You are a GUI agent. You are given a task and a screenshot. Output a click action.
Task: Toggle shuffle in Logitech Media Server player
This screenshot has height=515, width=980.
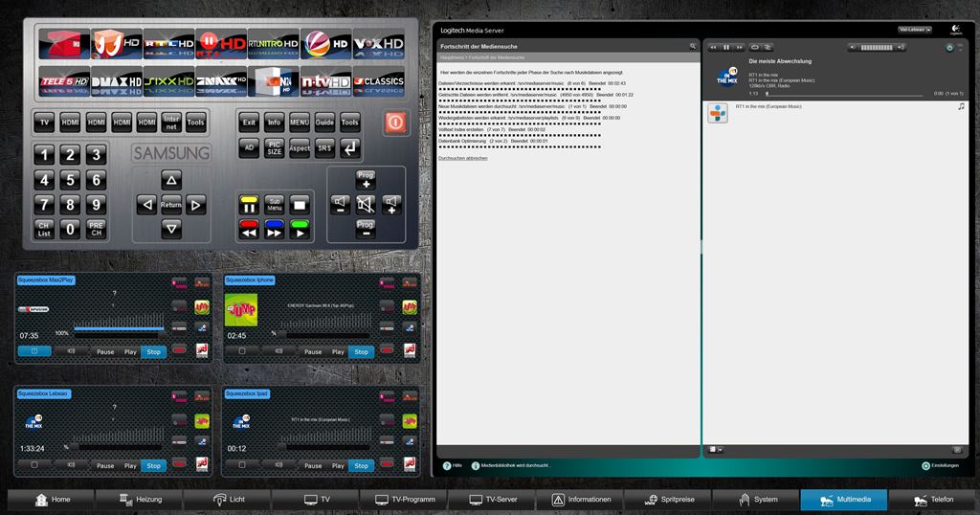coord(768,48)
